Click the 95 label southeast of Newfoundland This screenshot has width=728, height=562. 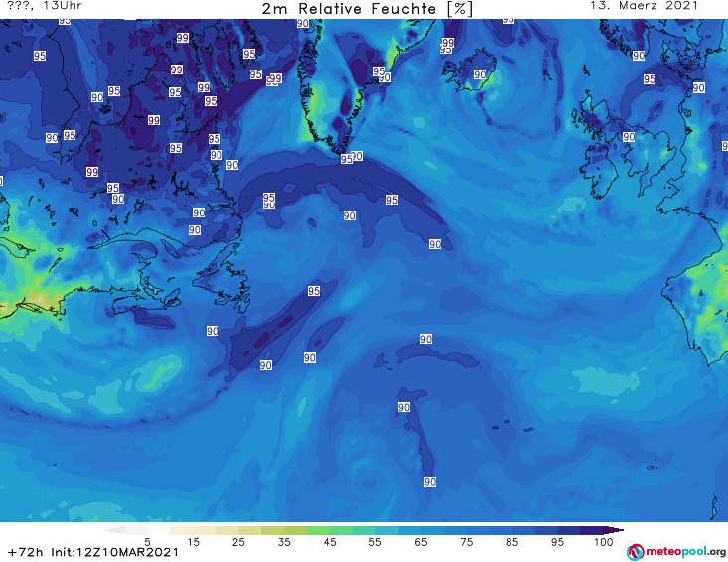coord(314,291)
